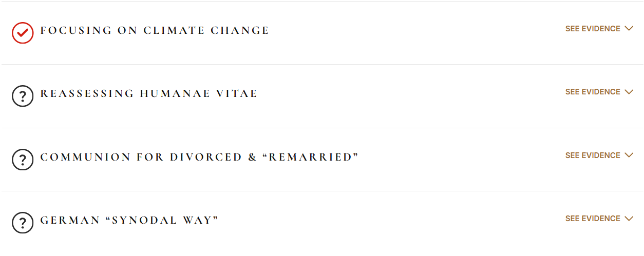Viewport: 644px width, 256px height.
Task: Click the question mark icon beside Humanae Vitae
Action: tap(23, 96)
